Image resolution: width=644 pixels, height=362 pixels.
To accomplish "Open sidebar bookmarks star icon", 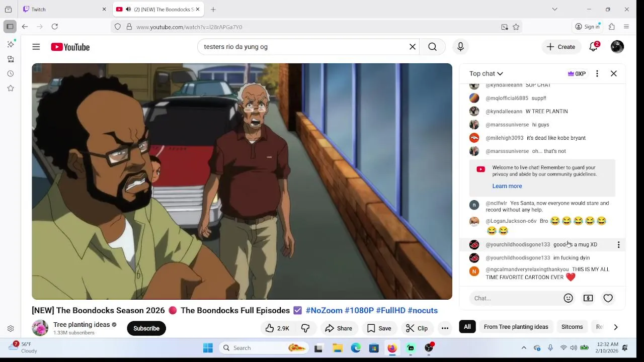I will click(x=11, y=88).
